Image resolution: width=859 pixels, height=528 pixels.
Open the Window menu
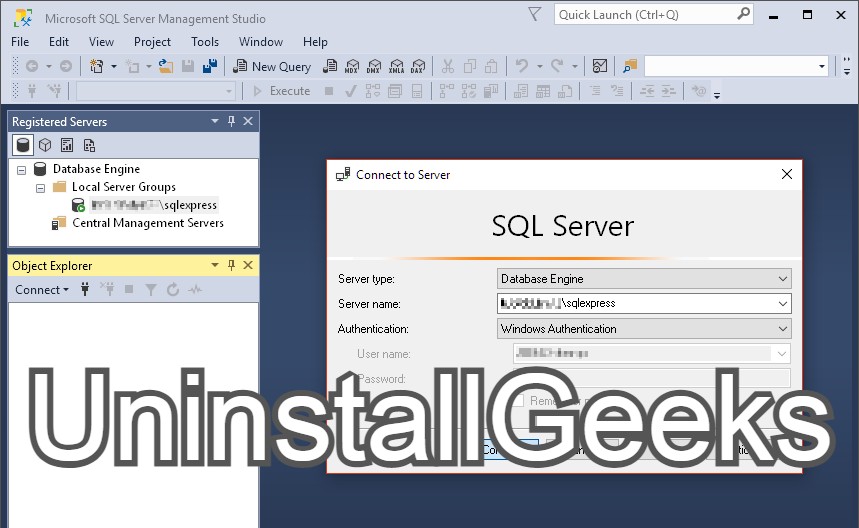tap(261, 42)
